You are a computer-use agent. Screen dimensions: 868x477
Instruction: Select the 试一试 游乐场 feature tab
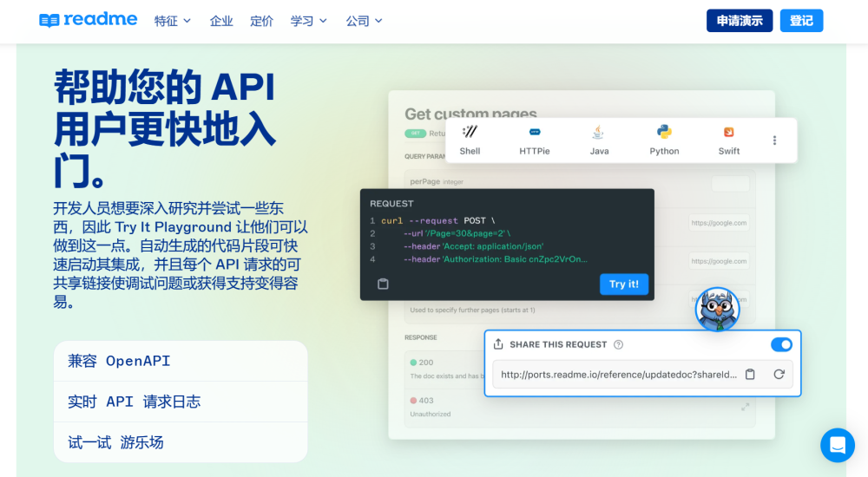(x=181, y=442)
